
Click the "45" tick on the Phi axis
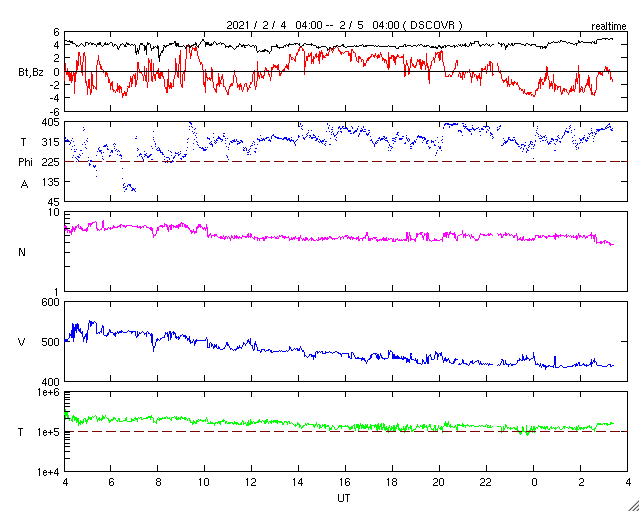pos(54,201)
